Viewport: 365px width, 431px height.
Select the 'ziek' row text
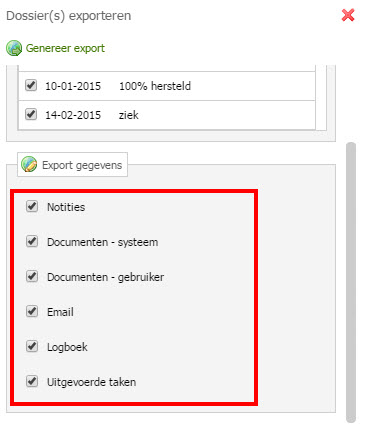point(129,115)
